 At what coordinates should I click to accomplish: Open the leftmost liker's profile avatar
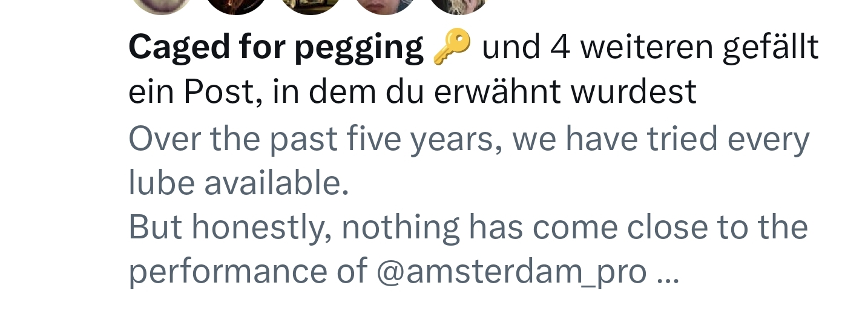coord(162,5)
